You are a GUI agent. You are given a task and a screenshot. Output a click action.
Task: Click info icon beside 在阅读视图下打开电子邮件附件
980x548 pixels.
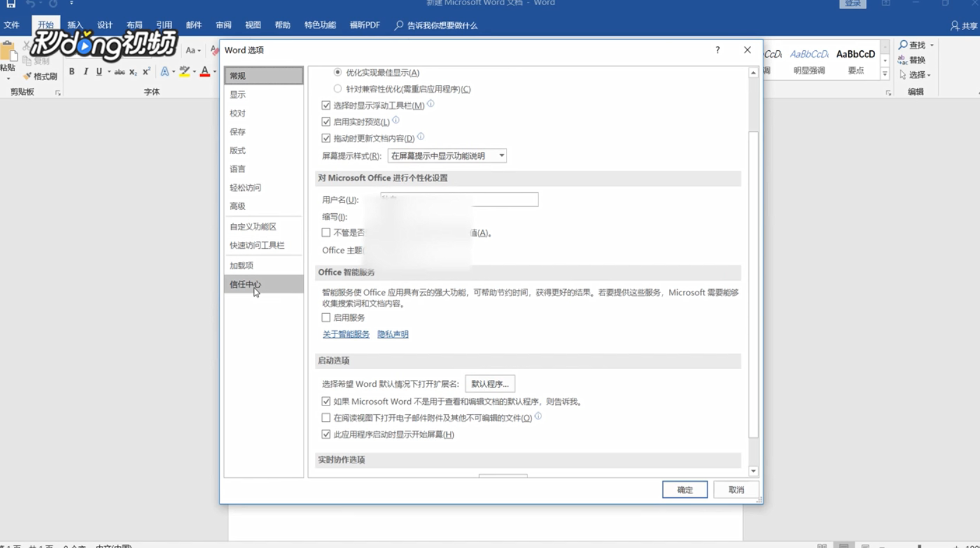(538, 416)
